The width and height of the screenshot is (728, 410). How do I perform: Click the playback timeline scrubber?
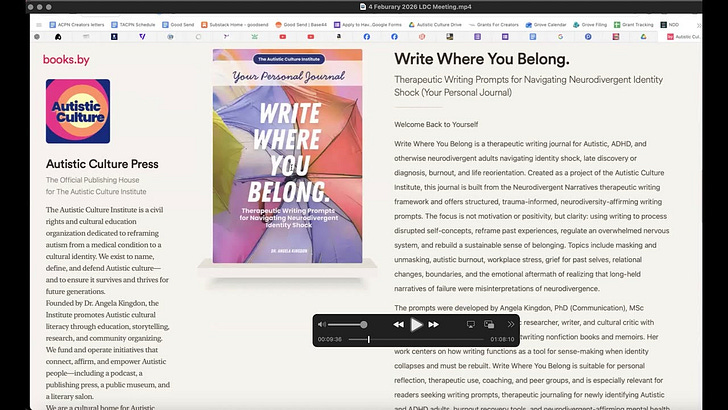click(368, 340)
